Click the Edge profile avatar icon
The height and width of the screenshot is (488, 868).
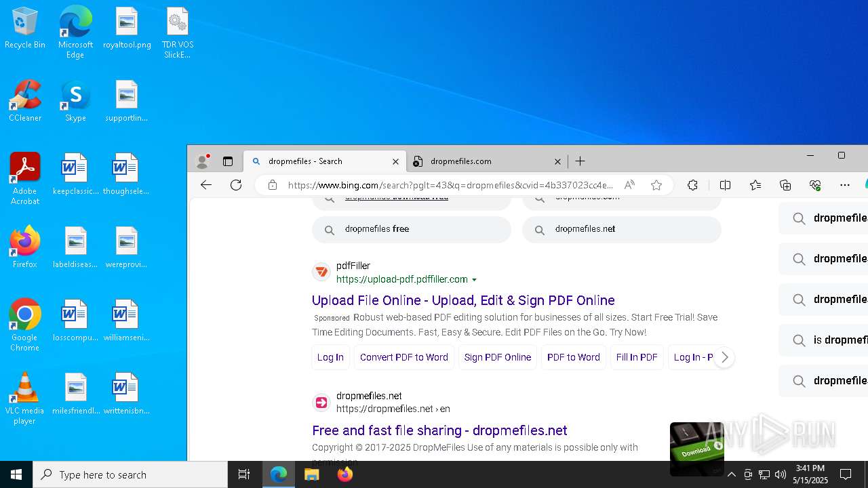202,161
